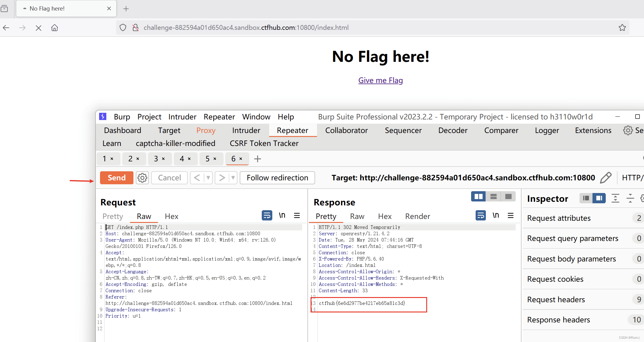Switch to the Comparer tab
Screen dimensions: 644x342
pyautogui.click(x=501, y=130)
